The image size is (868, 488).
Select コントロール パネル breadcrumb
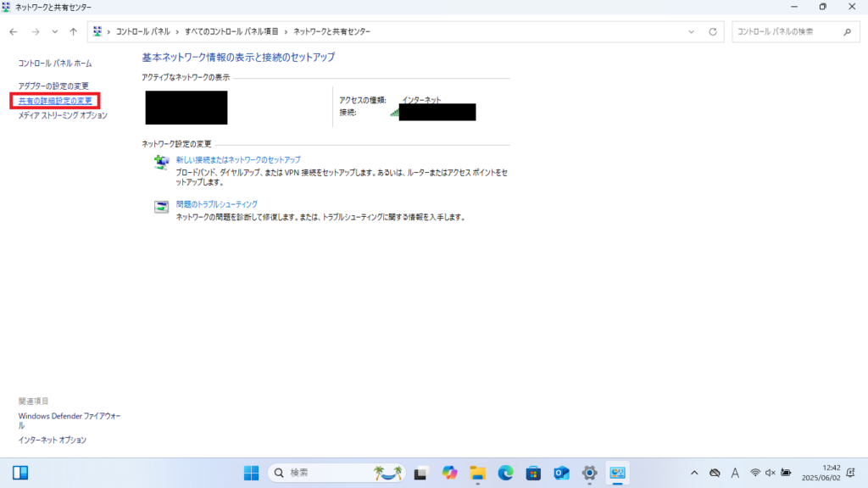coord(142,31)
